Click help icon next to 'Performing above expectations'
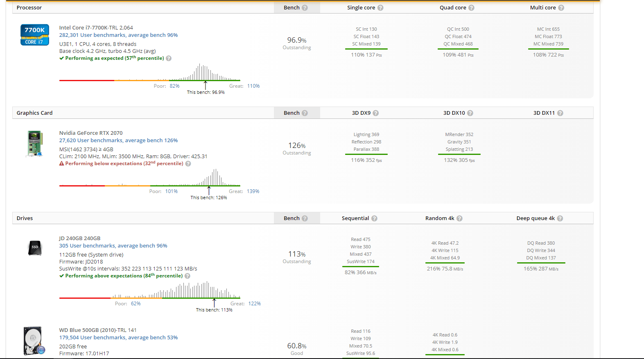The image size is (644, 359). (188, 276)
